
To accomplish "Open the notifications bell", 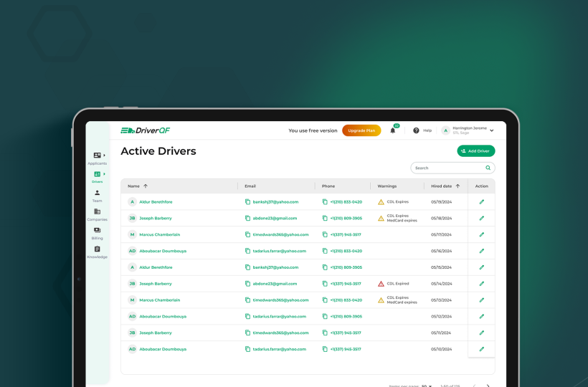I will 392,130.
